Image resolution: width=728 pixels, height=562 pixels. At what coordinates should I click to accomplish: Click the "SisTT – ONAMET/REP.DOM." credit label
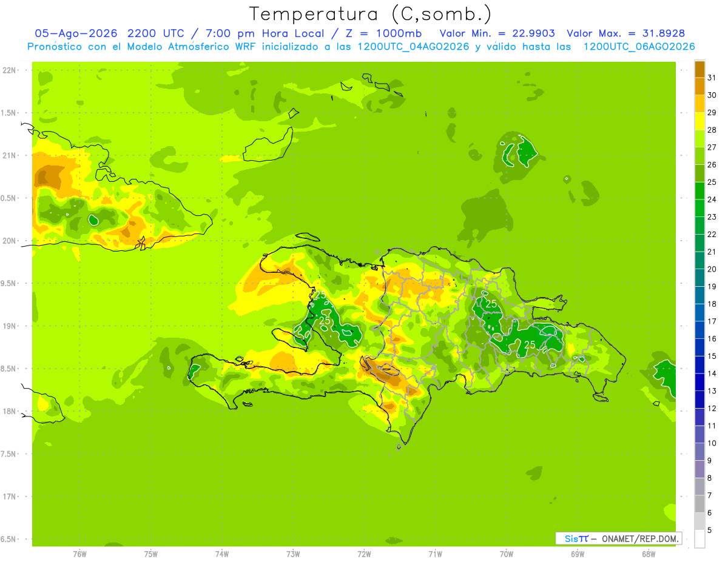(x=619, y=538)
